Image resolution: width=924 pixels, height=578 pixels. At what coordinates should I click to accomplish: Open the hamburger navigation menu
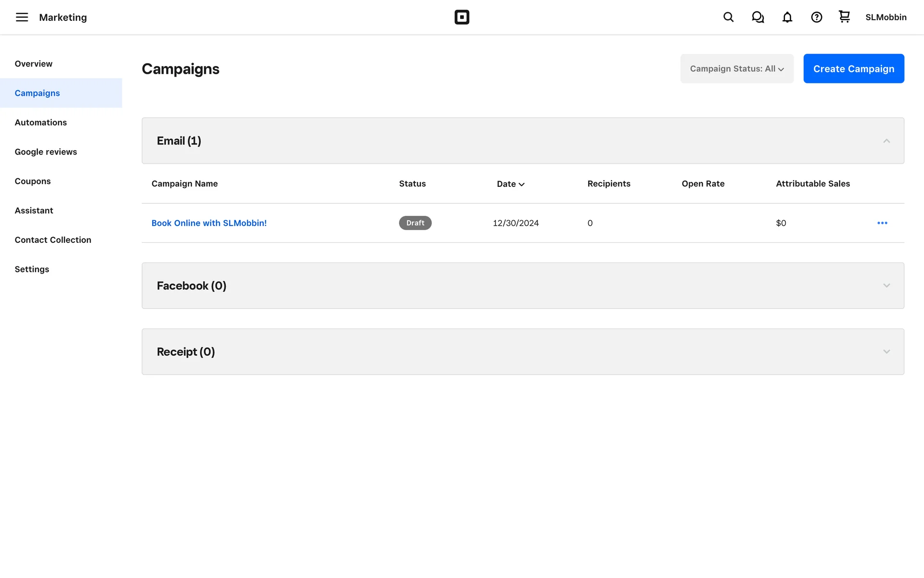coord(22,17)
